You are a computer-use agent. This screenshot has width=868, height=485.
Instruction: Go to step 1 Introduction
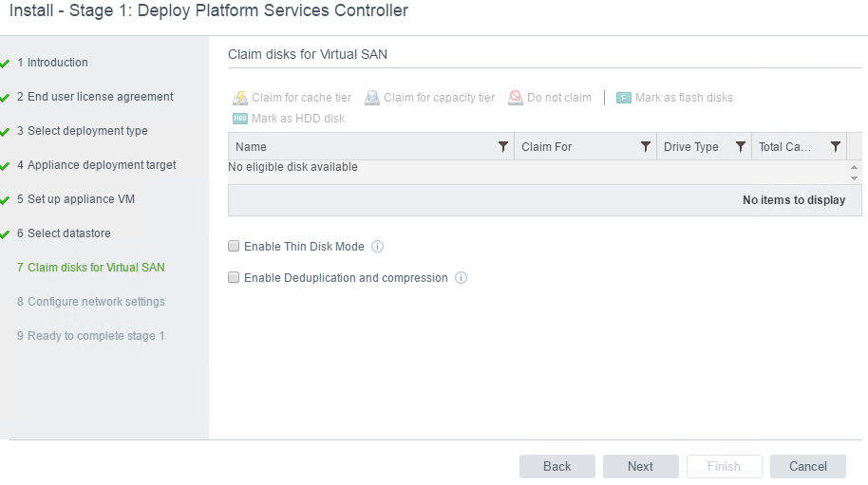pyautogui.click(x=52, y=63)
